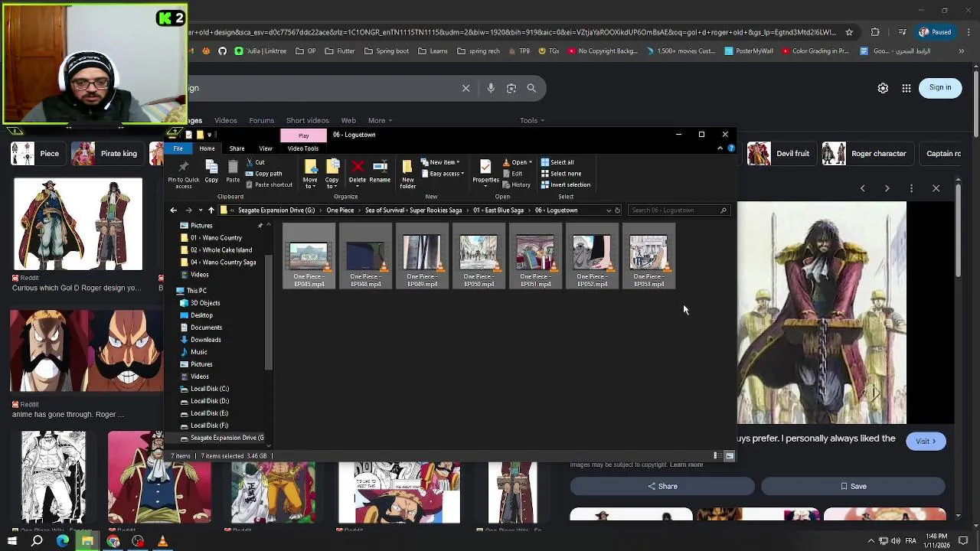
Task: Select One Piece - EP045.mp4 thumbnail
Action: [x=309, y=257]
